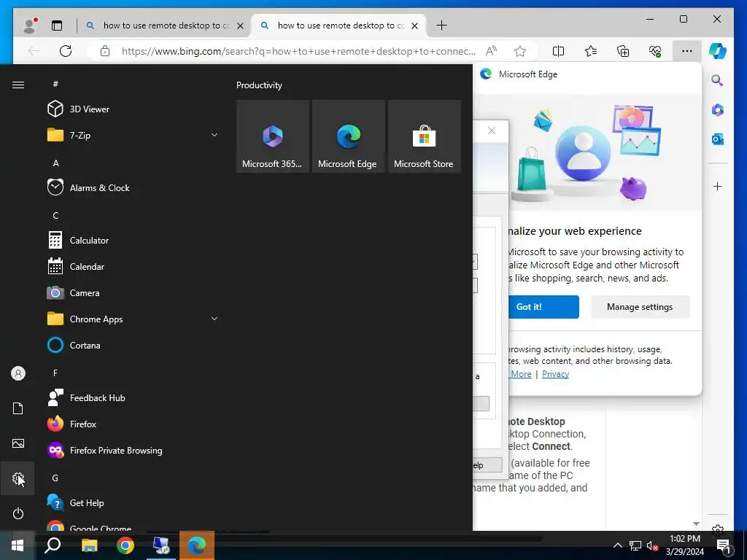747x560 pixels.
Task: Open Edge Browser essentials heart icon
Action: pos(655,51)
